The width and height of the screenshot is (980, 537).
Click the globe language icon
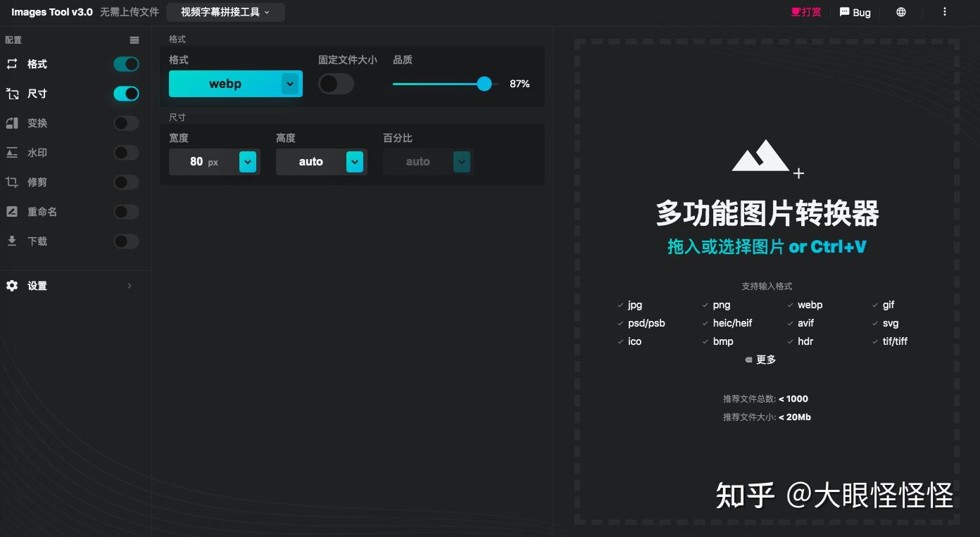point(901,12)
